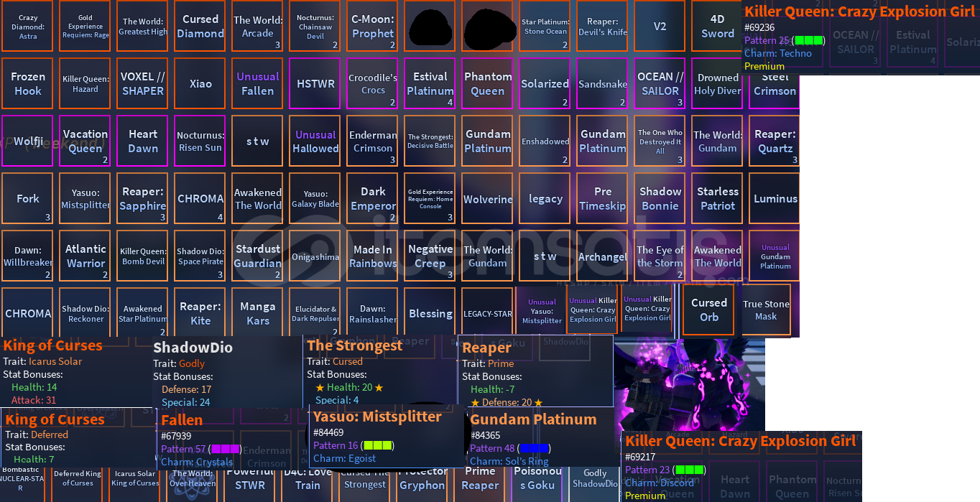The height and width of the screenshot is (502, 980).
Task: Open the Luminus slot
Action: [x=775, y=198]
